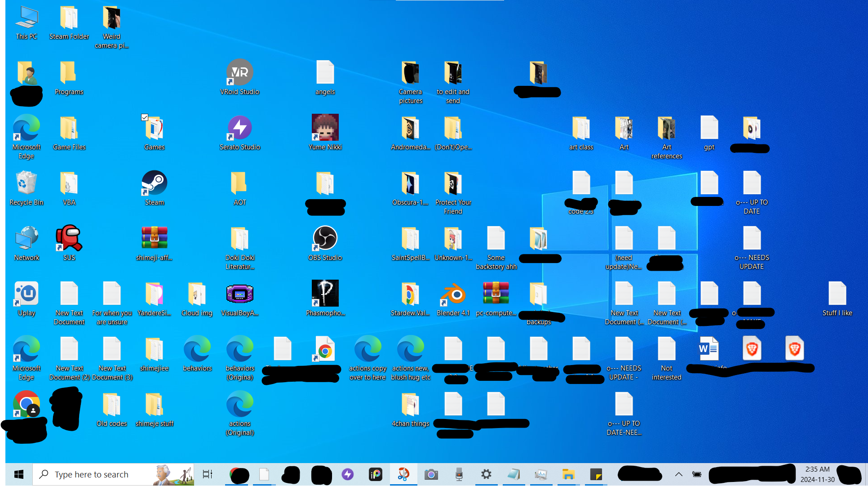Show hidden system tray icons
The height and width of the screenshot is (486, 868).
tap(678, 474)
